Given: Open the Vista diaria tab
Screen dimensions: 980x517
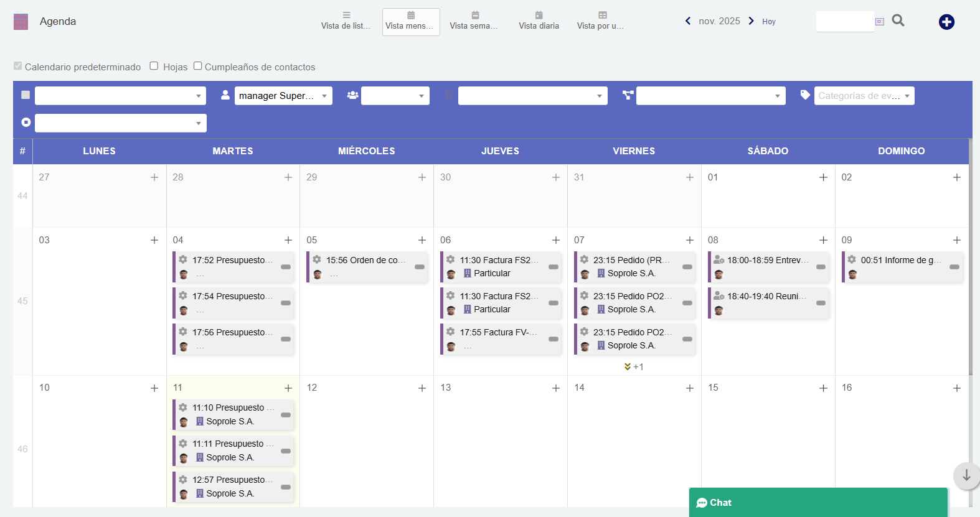Looking at the screenshot, I should tap(539, 21).
